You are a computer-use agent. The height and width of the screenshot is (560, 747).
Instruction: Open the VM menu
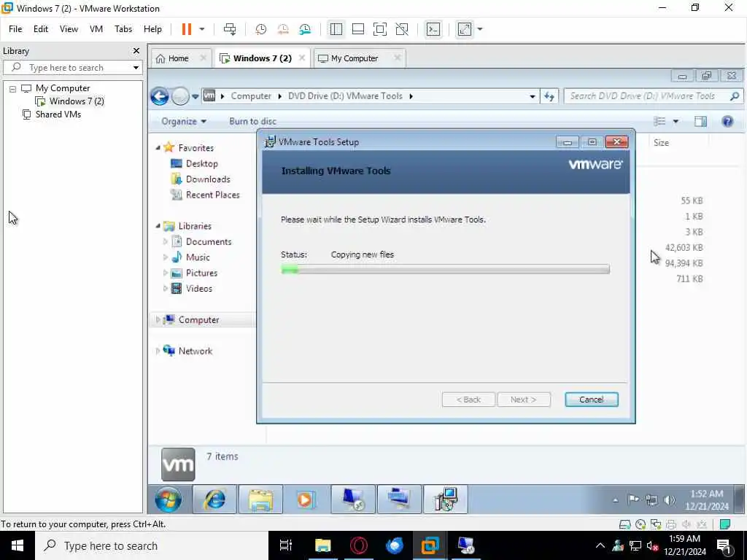point(96,29)
